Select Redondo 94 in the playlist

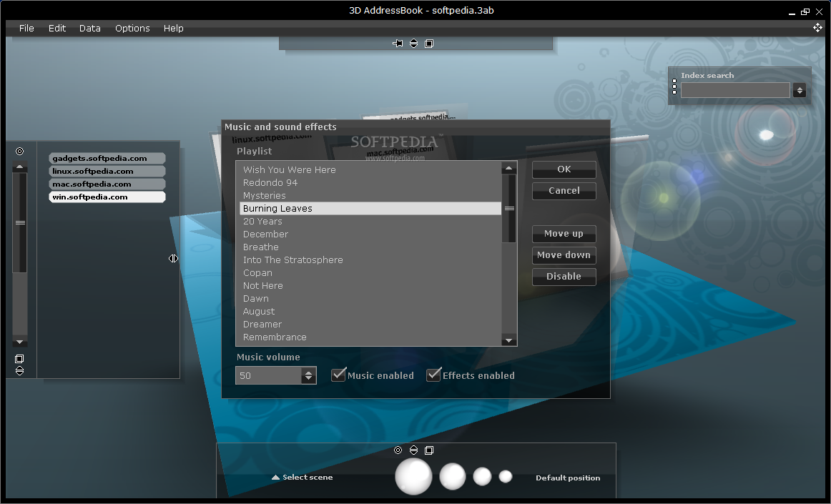370,182
